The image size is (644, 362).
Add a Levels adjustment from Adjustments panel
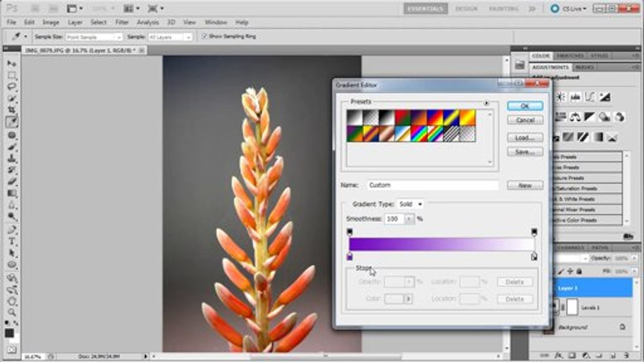tap(575, 97)
